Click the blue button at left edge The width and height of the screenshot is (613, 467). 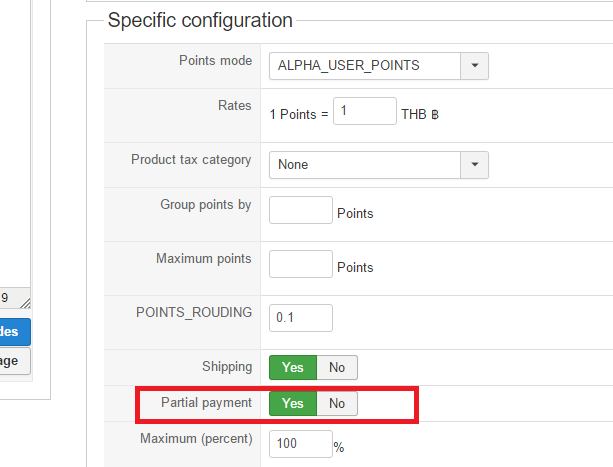[x=15, y=332]
